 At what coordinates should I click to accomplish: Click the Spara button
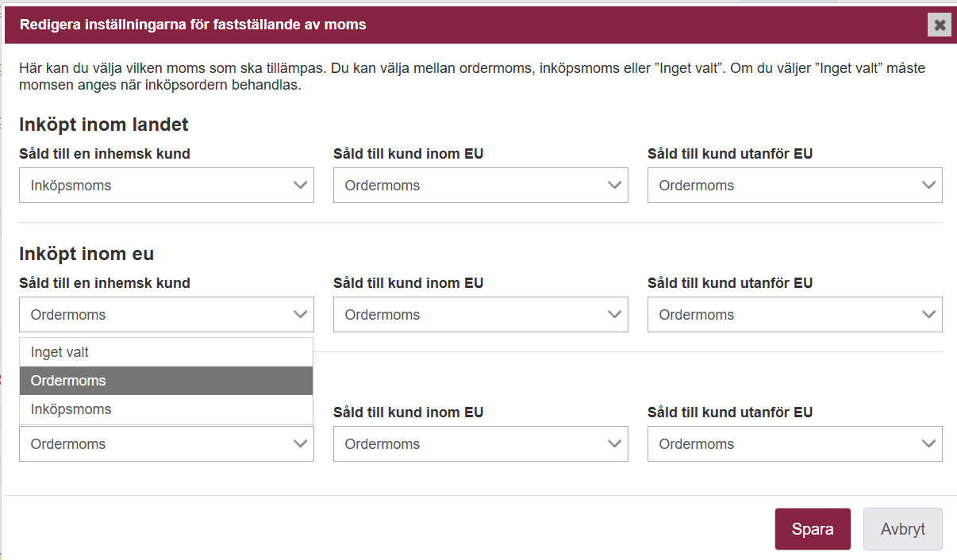[813, 529]
